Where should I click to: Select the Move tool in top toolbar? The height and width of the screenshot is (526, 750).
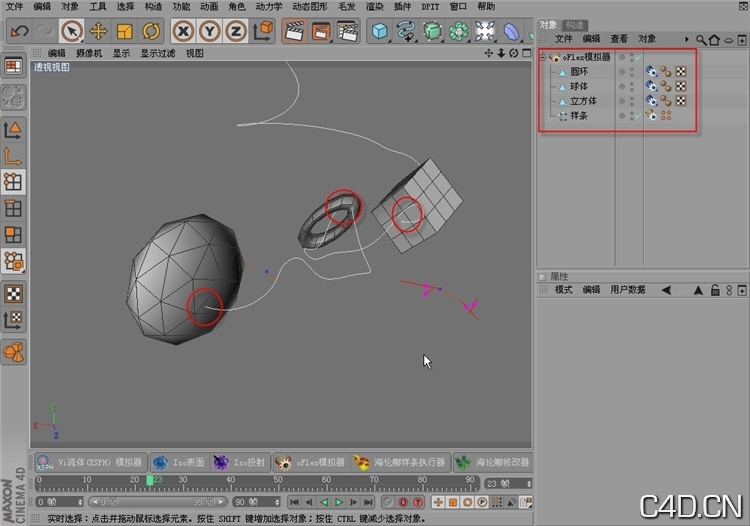click(x=98, y=31)
